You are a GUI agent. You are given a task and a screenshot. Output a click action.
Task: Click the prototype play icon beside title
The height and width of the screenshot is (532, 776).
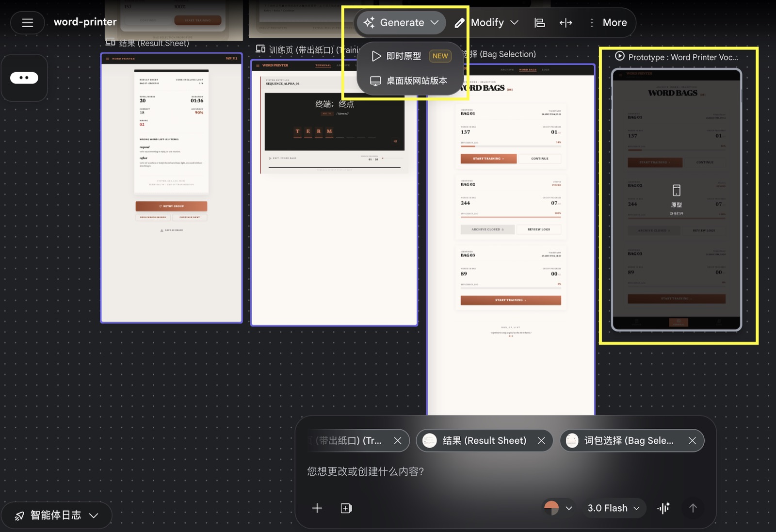click(x=619, y=56)
